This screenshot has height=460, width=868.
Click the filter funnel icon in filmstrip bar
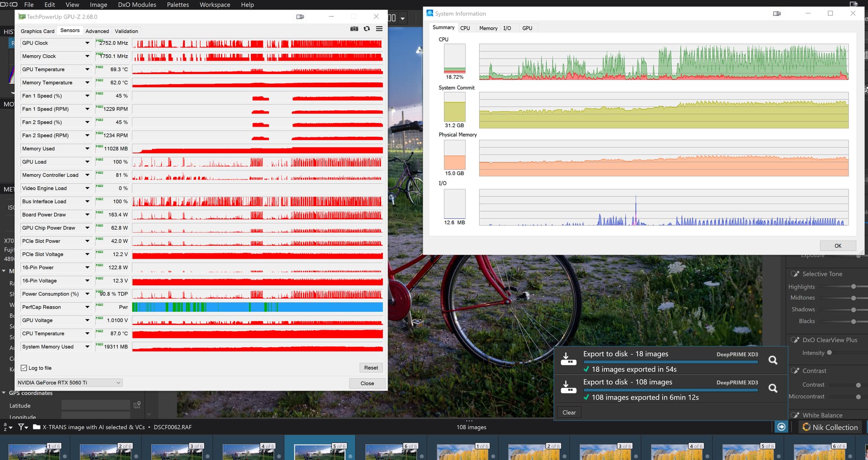pyautogui.click(x=22, y=427)
